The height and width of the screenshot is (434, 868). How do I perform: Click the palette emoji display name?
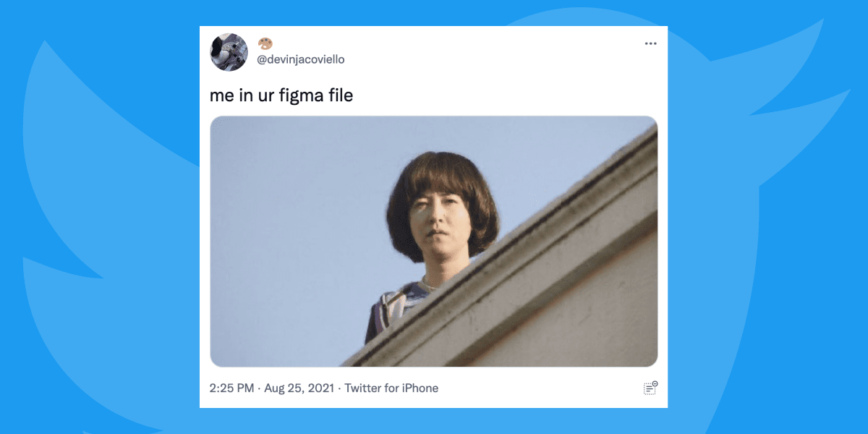(x=265, y=43)
